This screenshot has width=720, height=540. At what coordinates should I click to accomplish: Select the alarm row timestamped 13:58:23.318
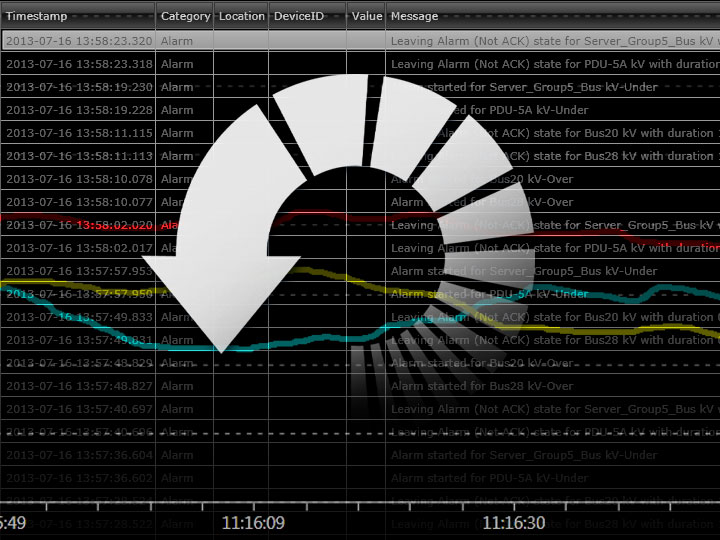pyautogui.click(x=80, y=64)
